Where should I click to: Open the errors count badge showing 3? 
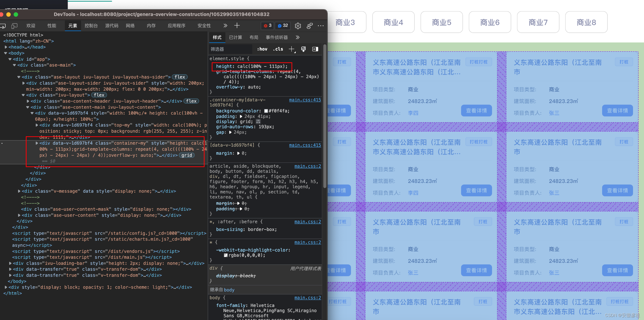(x=267, y=26)
